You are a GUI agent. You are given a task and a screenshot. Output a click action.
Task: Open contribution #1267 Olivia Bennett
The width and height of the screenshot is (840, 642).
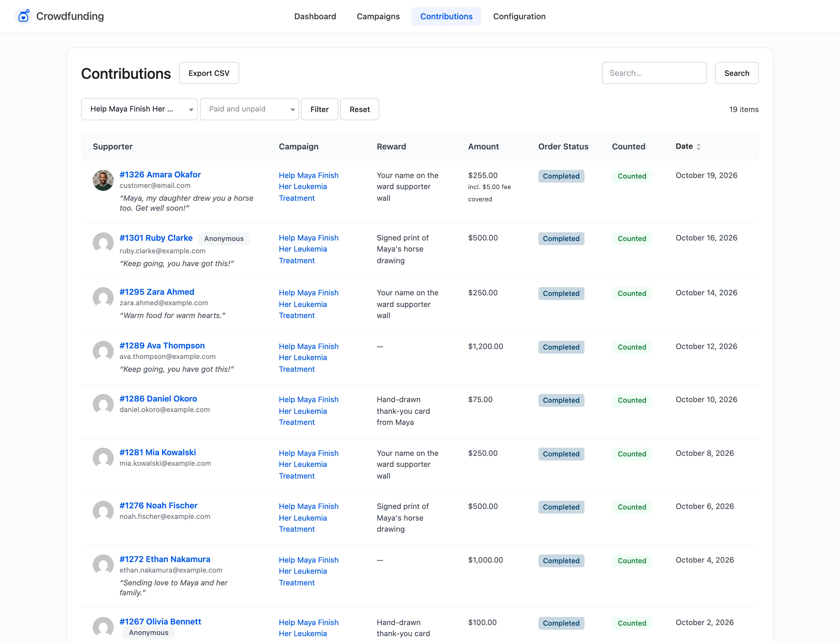click(160, 622)
